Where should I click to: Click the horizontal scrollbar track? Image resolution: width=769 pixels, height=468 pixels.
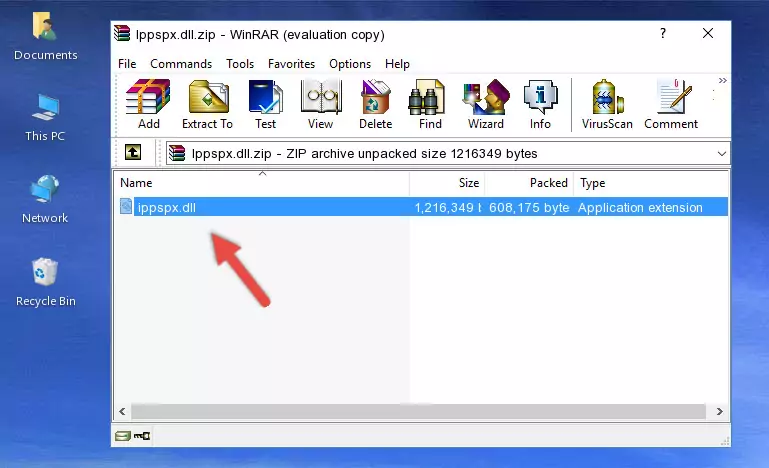[419, 412]
